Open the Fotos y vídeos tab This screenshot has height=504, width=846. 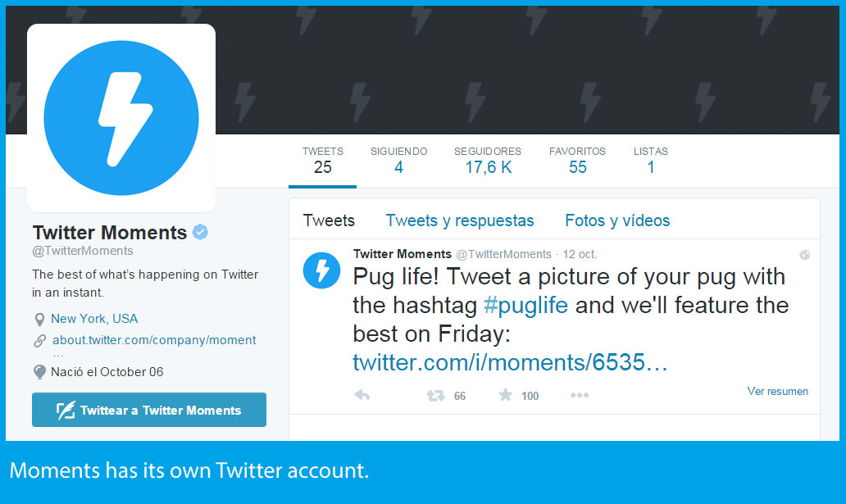617,220
